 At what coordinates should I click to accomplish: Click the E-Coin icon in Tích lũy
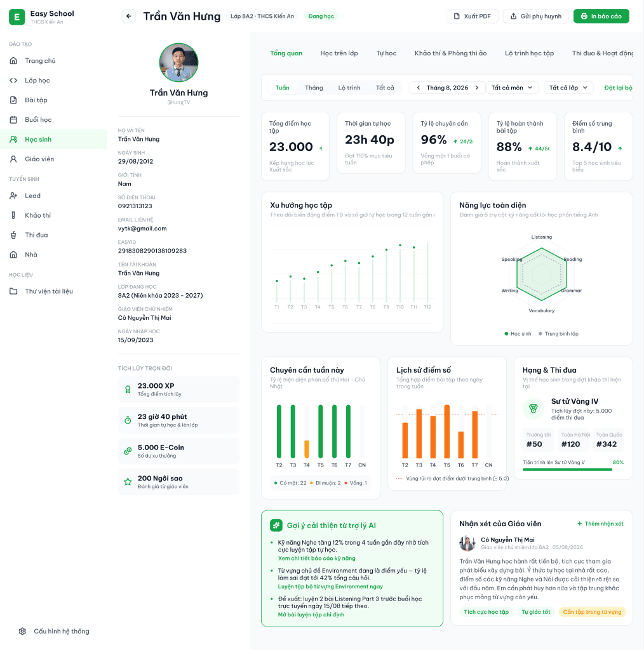[x=128, y=451]
